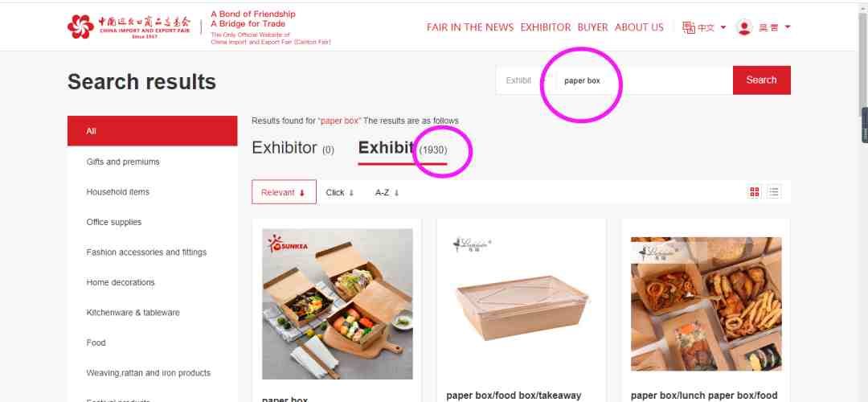Open ABOUT US page
Screen dimensions: 868x402
point(639,27)
